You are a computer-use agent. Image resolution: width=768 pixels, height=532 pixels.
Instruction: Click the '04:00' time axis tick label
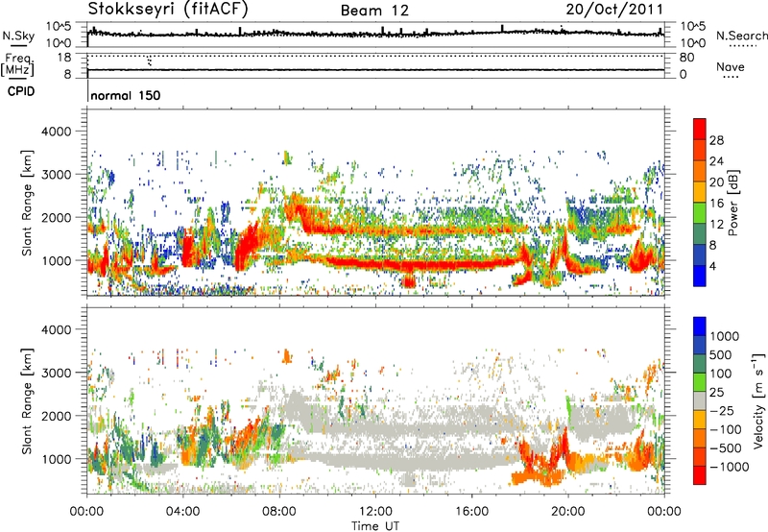183,512
